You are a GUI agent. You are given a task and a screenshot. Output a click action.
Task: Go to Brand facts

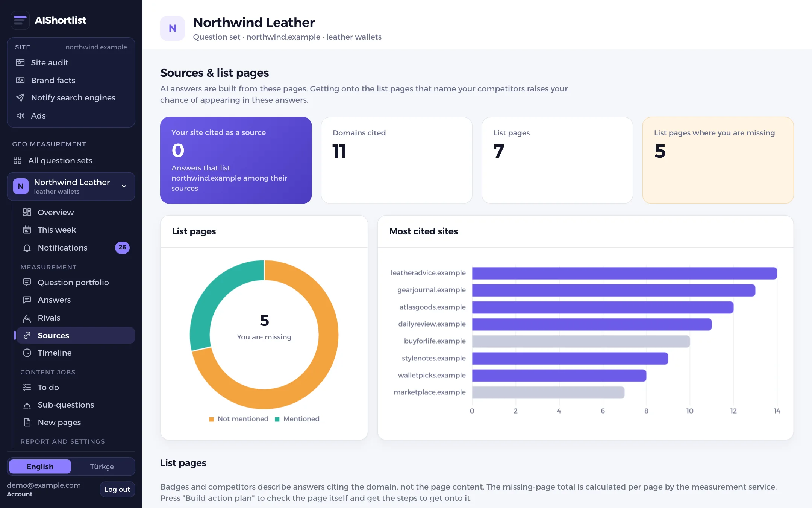pyautogui.click(x=71, y=80)
